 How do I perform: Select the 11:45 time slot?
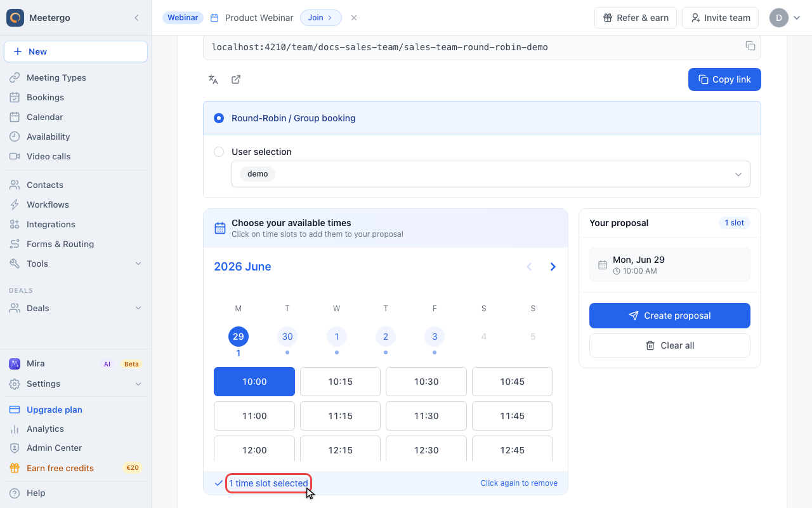pyautogui.click(x=512, y=416)
